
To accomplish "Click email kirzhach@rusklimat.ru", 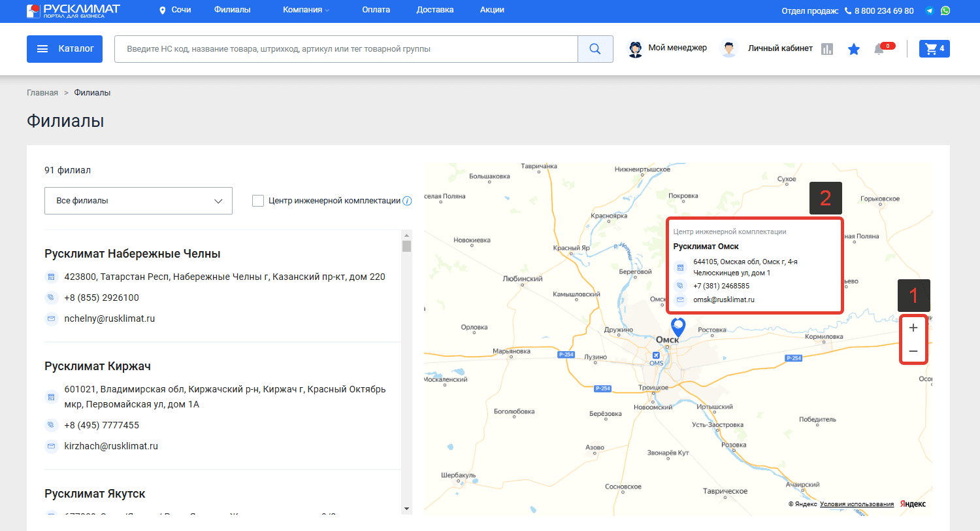I will pyautogui.click(x=111, y=446).
